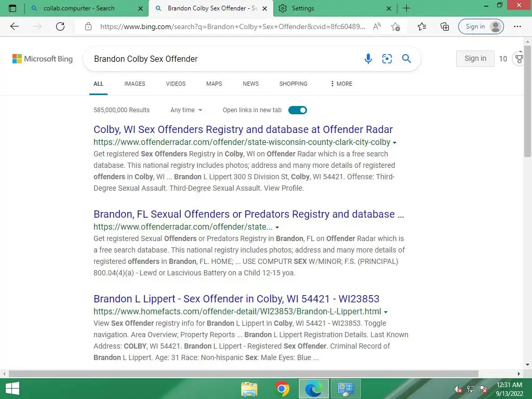Viewport: 532px width, 399px height.
Task: Open Brandon L Lippert homefacts result
Action: [236, 299]
